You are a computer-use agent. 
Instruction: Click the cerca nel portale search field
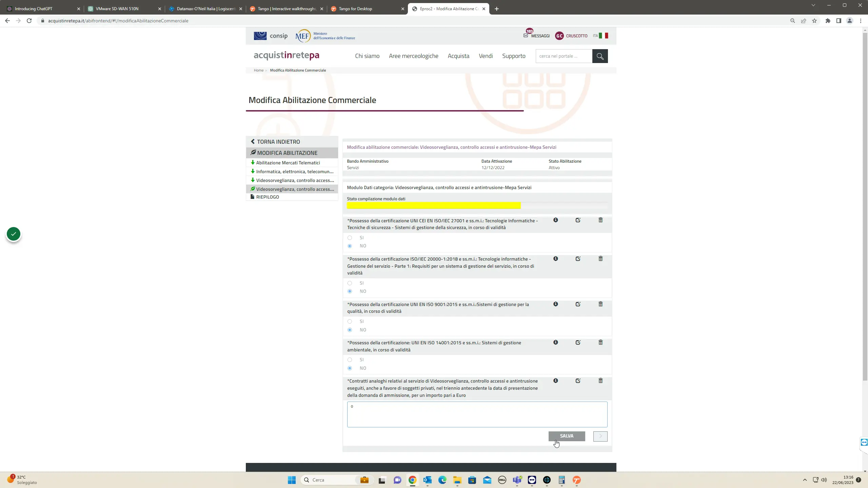click(x=564, y=56)
